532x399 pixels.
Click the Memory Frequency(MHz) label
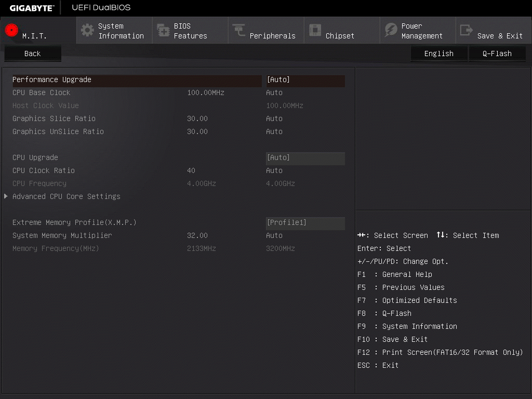coord(56,248)
